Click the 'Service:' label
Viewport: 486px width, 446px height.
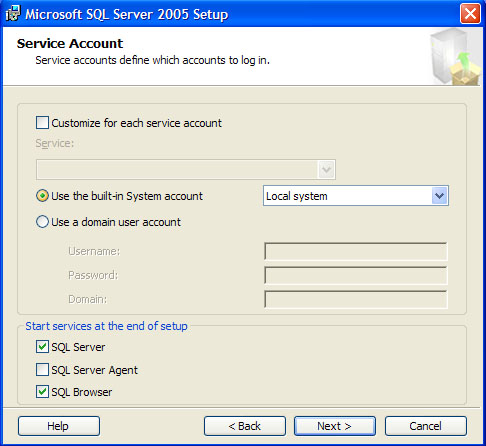point(55,143)
